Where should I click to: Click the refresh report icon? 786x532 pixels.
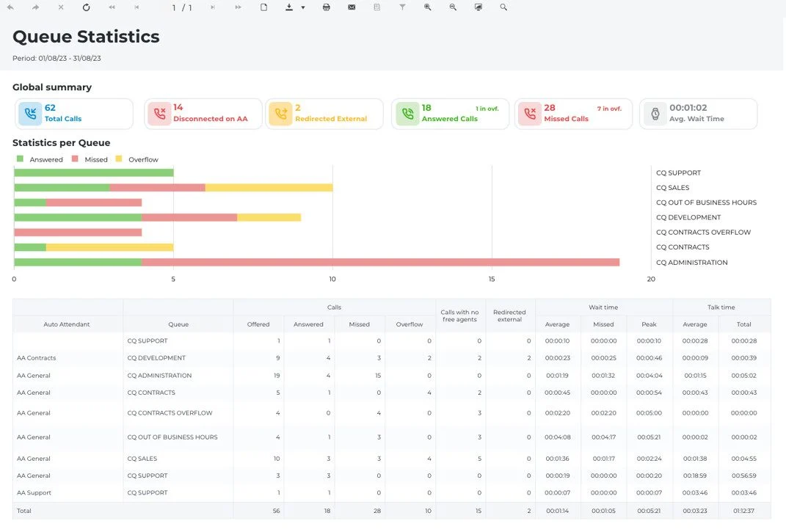86,7
